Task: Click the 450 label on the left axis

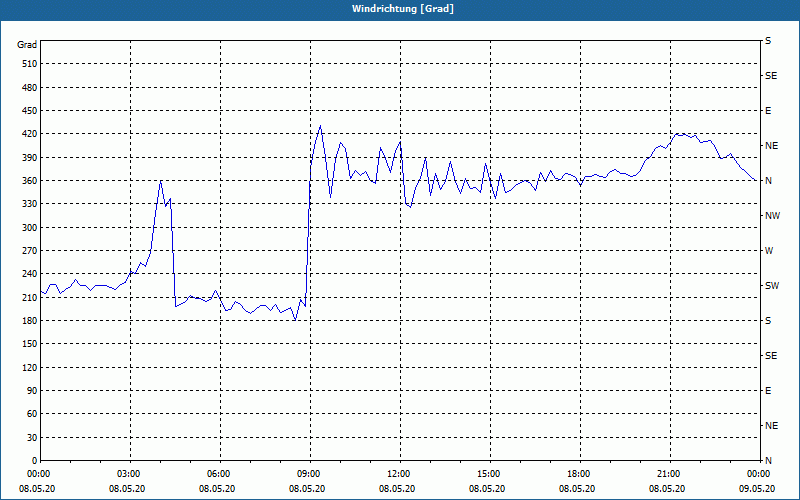Action: 30,111
